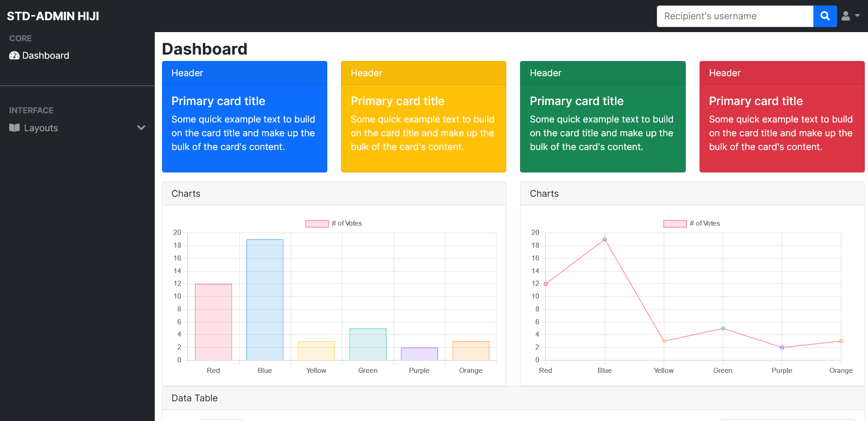Click the Blue data point on line chart
The height and width of the screenshot is (421, 868).
tap(605, 239)
